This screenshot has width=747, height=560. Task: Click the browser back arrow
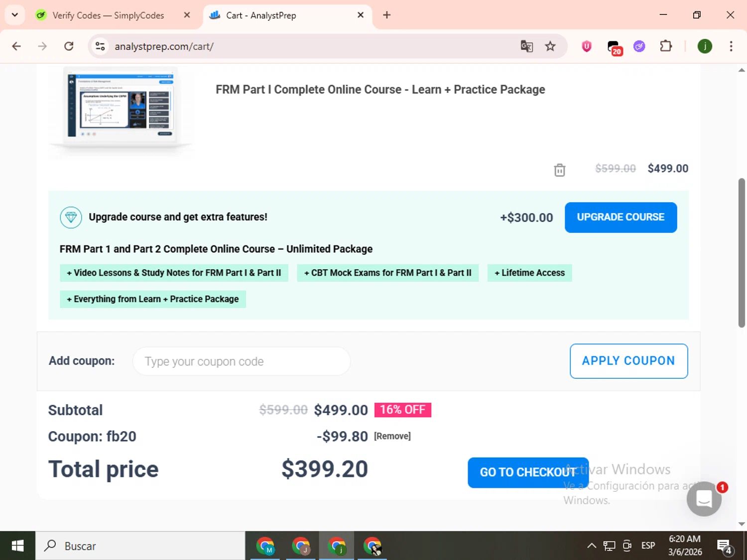point(16,46)
